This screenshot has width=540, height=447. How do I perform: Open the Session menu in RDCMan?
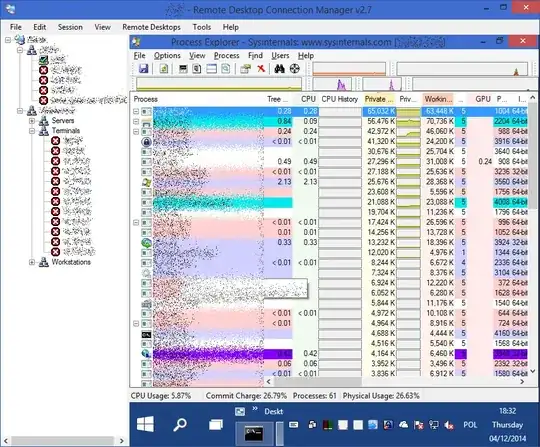coord(70,27)
